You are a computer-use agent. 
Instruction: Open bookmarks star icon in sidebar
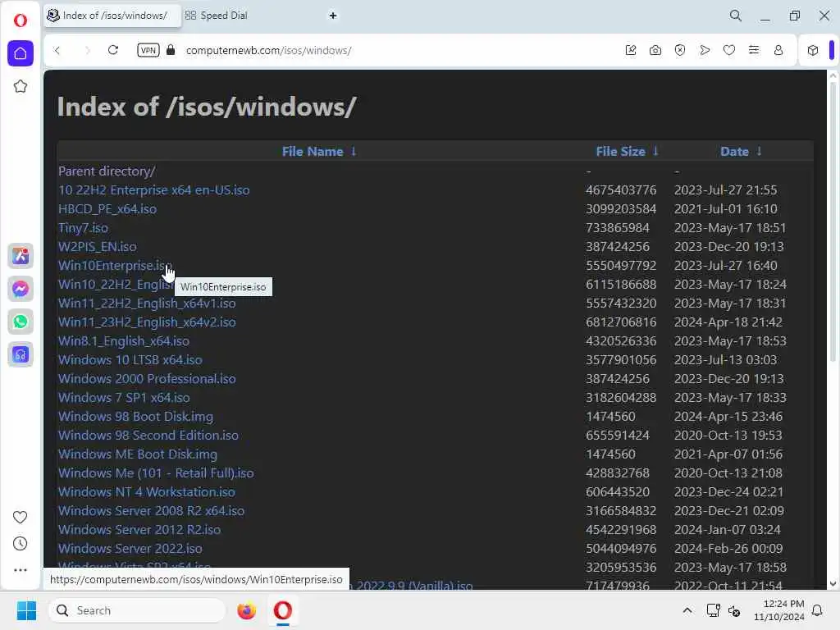point(21,86)
